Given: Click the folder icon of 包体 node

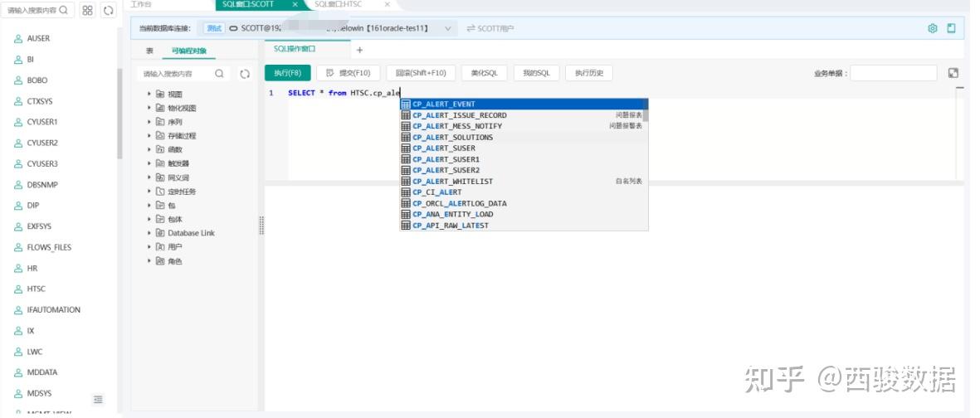Looking at the screenshot, I should (160, 219).
